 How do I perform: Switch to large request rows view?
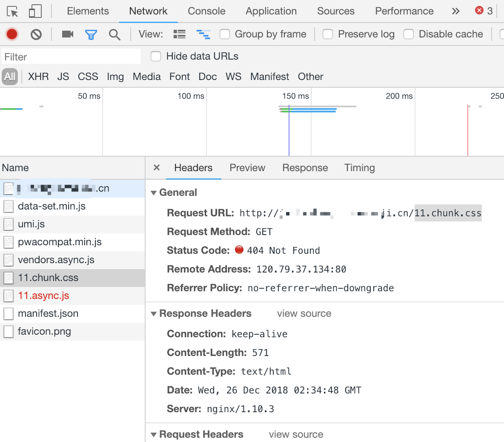coord(179,34)
